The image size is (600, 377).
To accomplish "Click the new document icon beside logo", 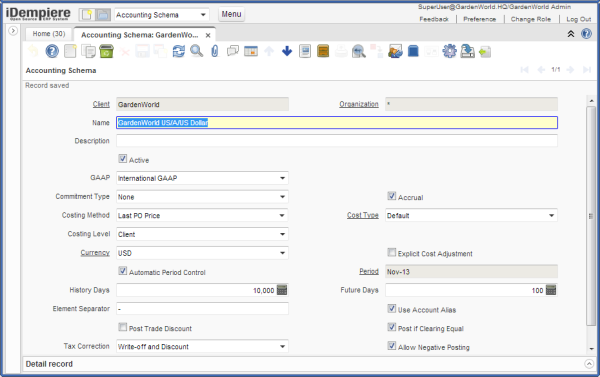I will 87,15.
